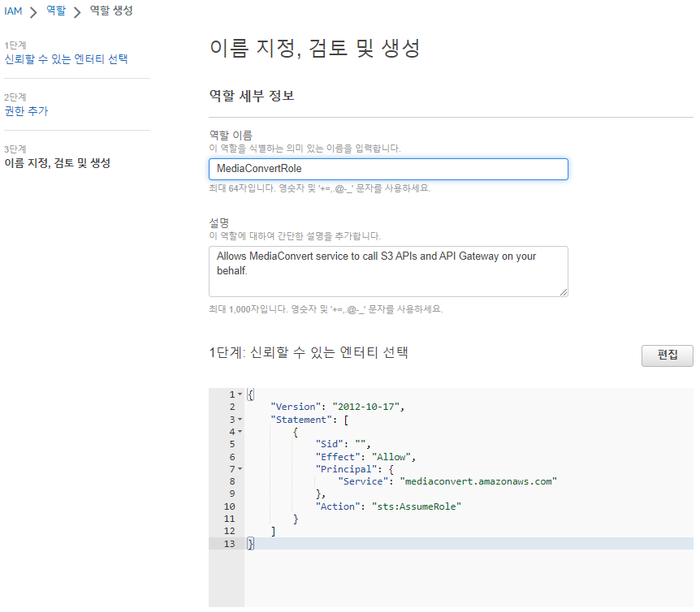Screen dimensions: 700x612
Task: Focus the 역할 이름 input field
Action: pyautogui.click(x=388, y=169)
